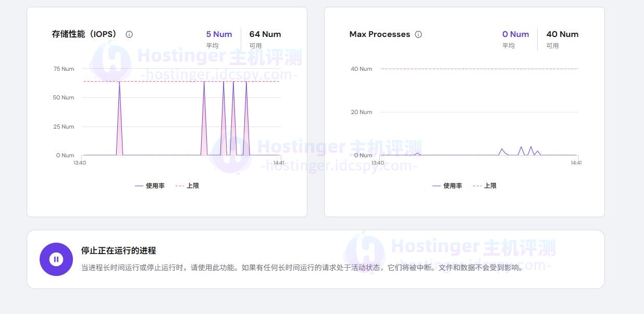The height and width of the screenshot is (314, 644).
Task: Click info icon next to Max Processes
Action: click(418, 34)
